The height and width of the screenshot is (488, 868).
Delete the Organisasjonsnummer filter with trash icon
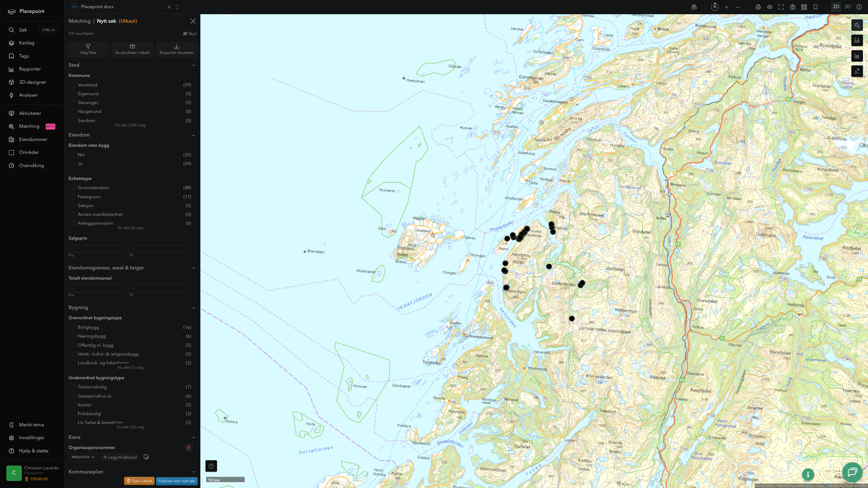pos(189,448)
